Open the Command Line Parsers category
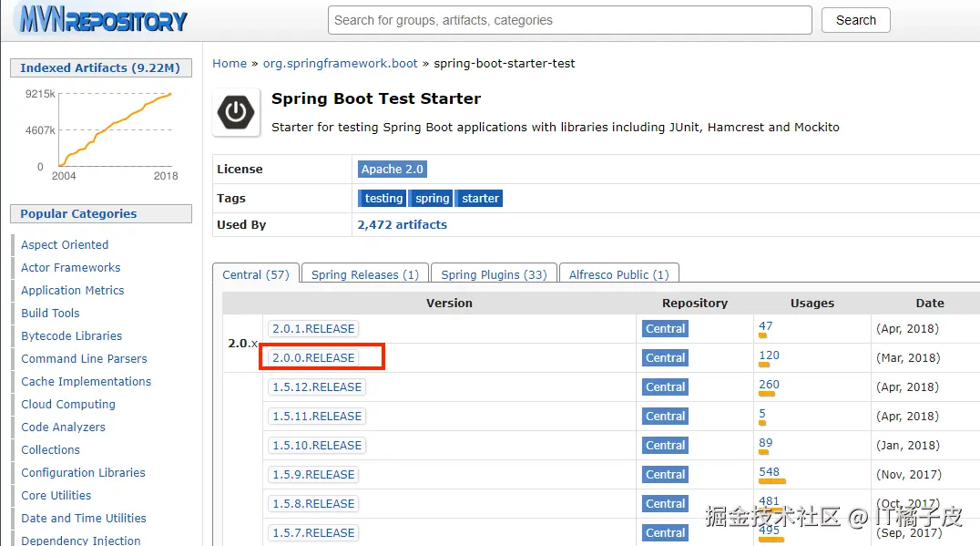 pyautogui.click(x=84, y=359)
